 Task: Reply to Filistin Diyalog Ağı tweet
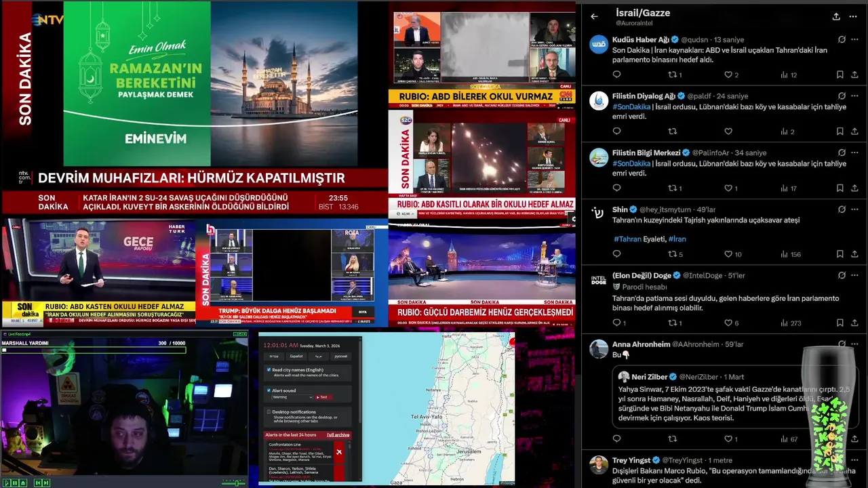[x=616, y=131]
